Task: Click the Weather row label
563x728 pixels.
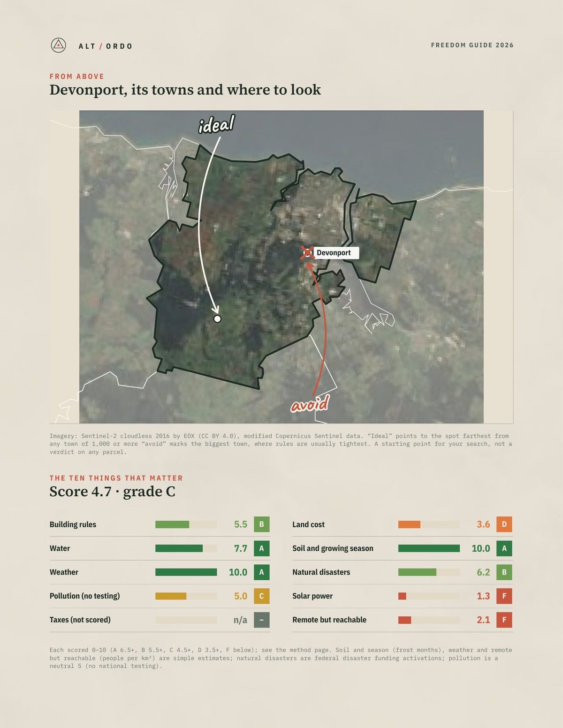Action: coord(64,572)
